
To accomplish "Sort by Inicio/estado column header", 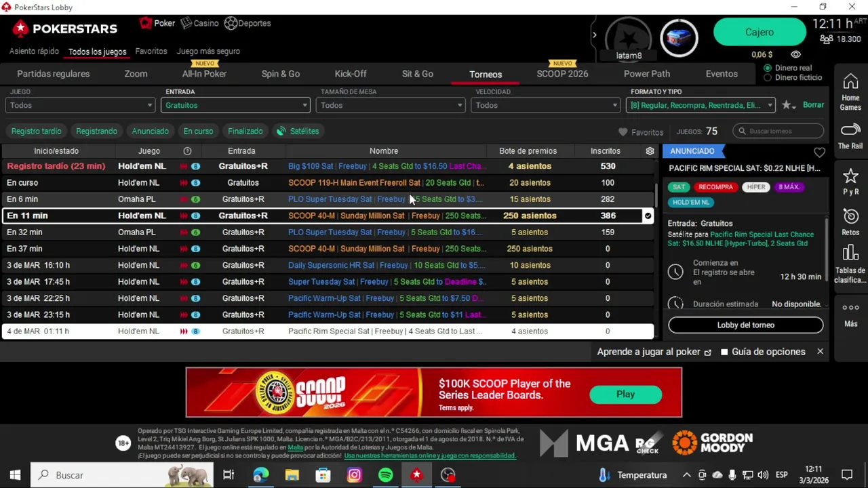I will pos(56,151).
